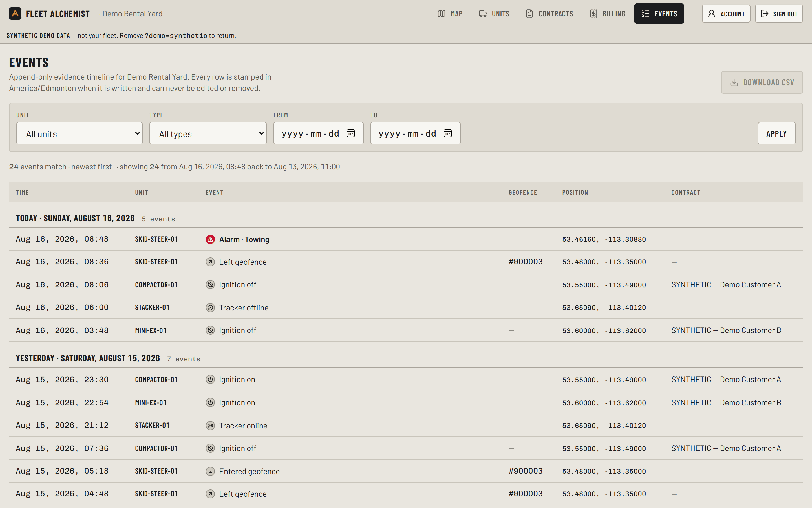Open the Units tab

494,14
